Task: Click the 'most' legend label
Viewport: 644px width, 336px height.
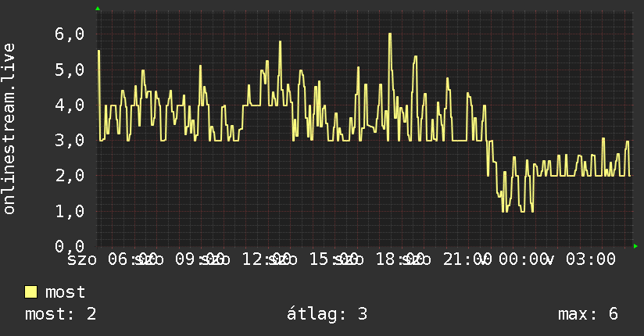Action: pos(65,292)
